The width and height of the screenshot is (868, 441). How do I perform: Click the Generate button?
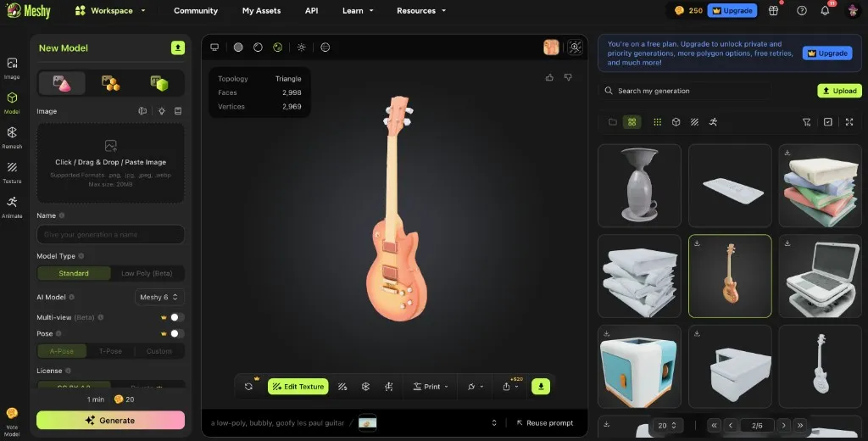click(x=111, y=421)
